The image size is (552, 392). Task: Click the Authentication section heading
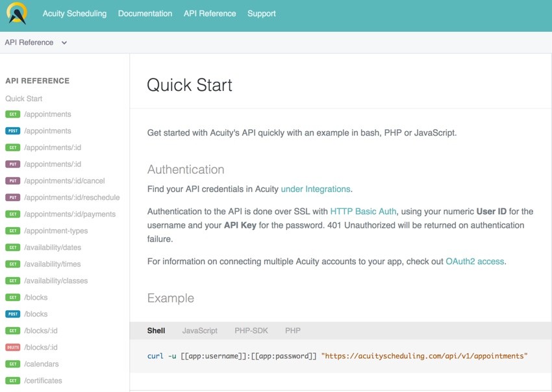(186, 169)
